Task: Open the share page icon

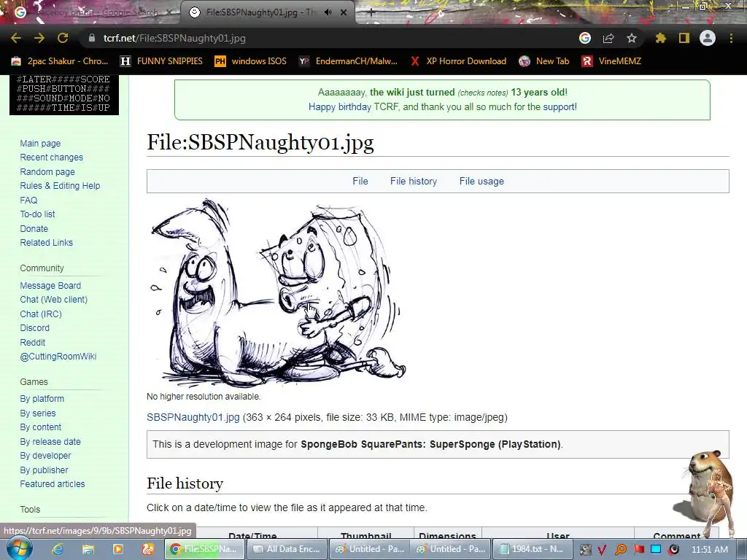Action: coord(608,38)
